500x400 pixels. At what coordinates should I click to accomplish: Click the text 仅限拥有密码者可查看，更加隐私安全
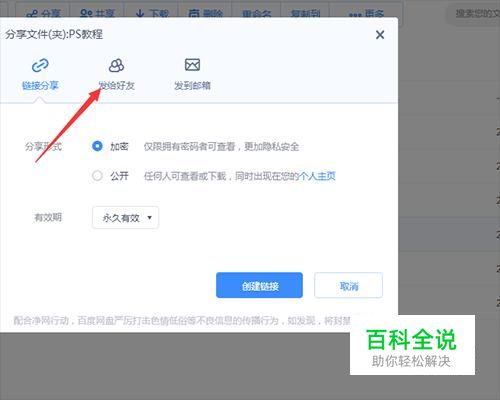pyautogui.click(x=221, y=146)
